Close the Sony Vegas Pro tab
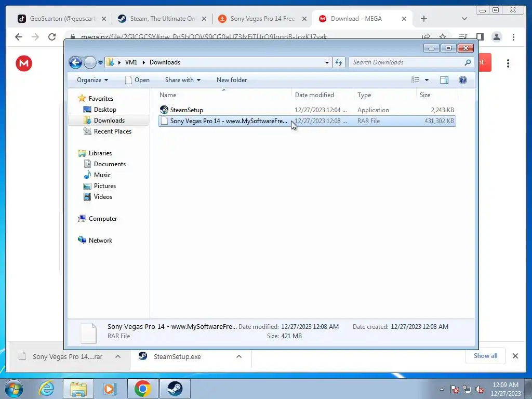Screen dimensions: 532x399 304,19
